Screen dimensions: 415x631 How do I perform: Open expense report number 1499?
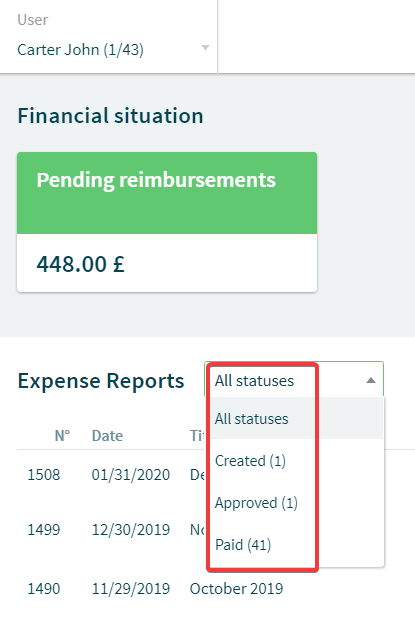click(44, 529)
